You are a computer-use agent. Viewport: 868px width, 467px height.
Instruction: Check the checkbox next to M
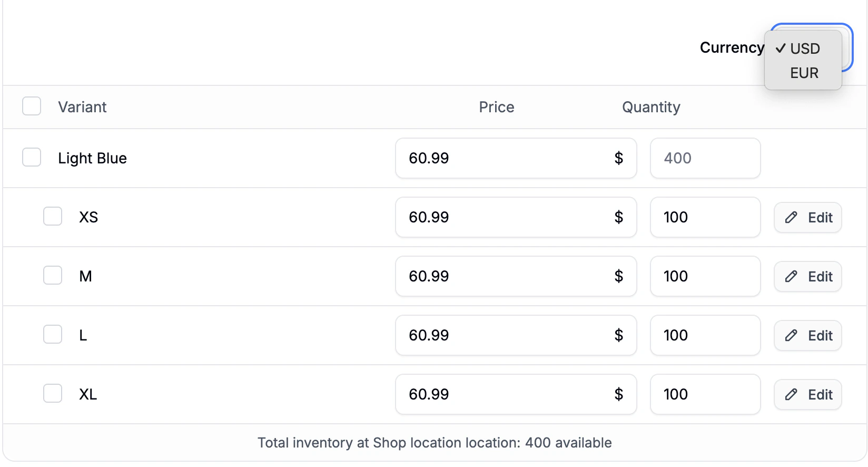pyautogui.click(x=53, y=275)
